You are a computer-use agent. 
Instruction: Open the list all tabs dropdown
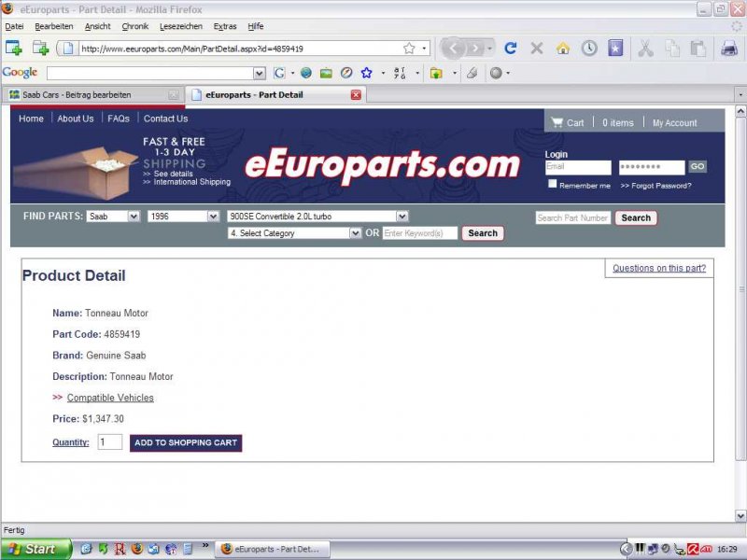(740, 95)
